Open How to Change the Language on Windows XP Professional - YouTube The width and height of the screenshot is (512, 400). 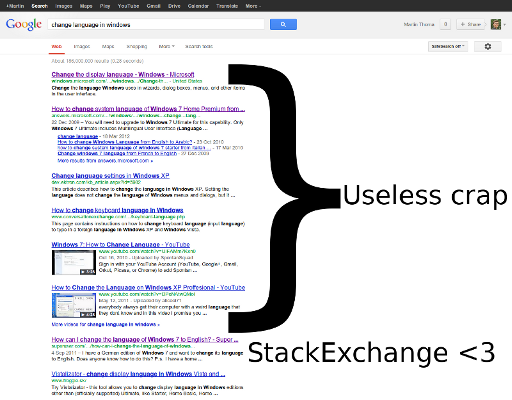148,287
